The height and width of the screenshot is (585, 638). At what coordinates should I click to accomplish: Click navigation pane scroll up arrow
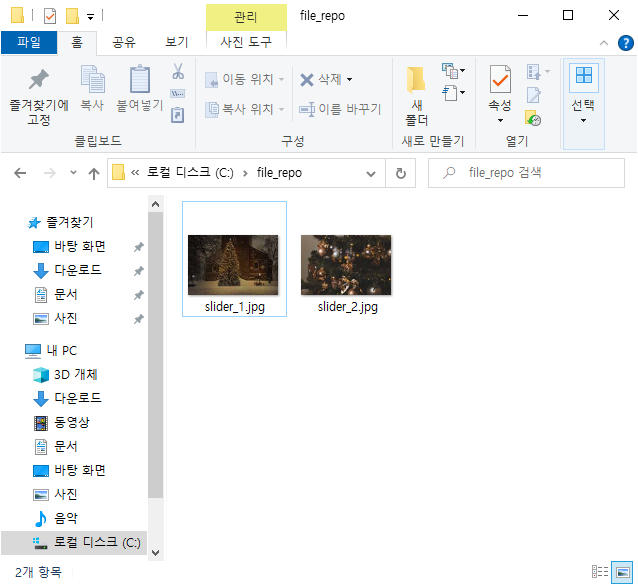pos(155,204)
